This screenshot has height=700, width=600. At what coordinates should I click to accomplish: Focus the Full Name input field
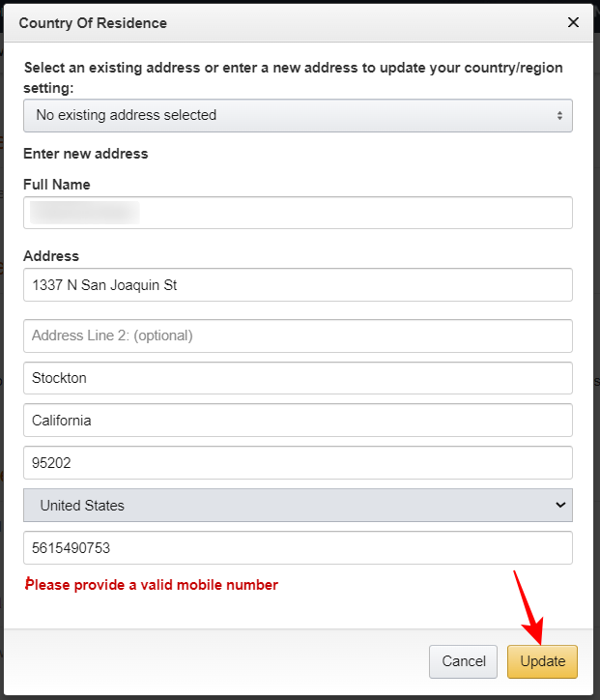pos(298,213)
